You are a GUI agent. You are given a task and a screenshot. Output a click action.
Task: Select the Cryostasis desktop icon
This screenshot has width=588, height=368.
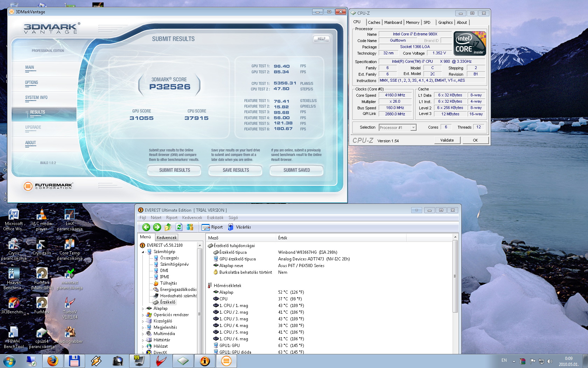(42, 247)
